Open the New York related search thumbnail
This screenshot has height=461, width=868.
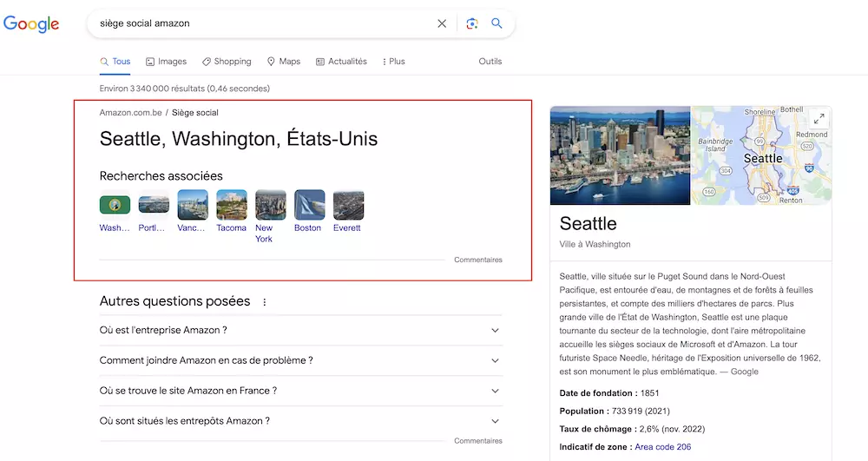(x=271, y=205)
